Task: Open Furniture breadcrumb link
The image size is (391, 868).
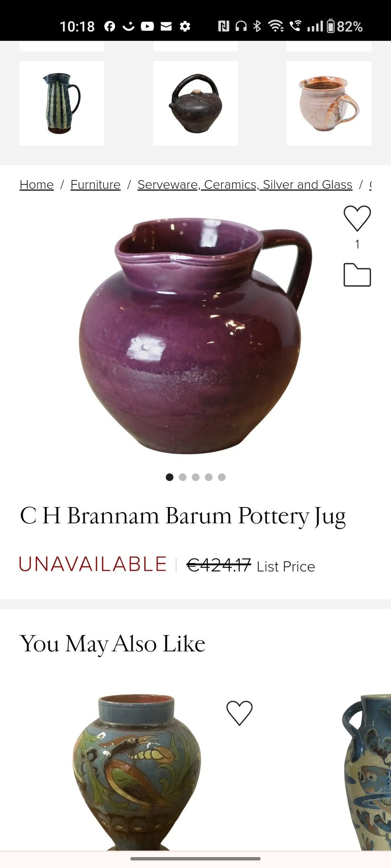Action: [x=95, y=185]
